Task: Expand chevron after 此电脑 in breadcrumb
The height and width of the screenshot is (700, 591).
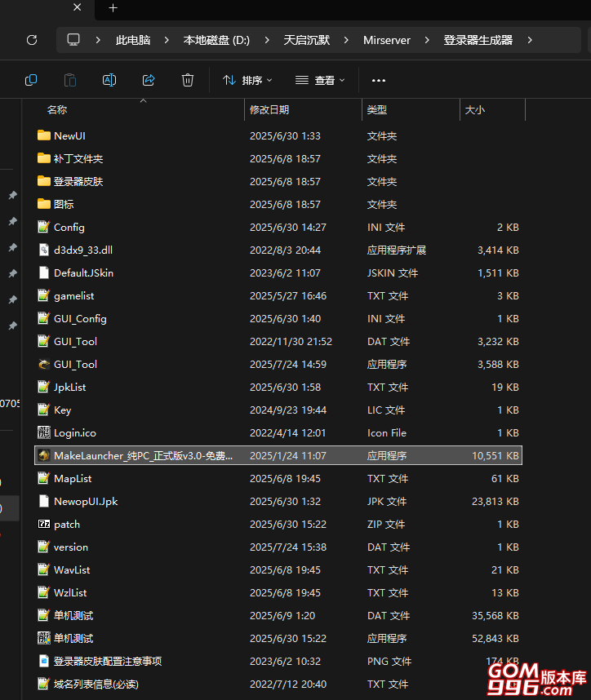Action: (167, 40)
